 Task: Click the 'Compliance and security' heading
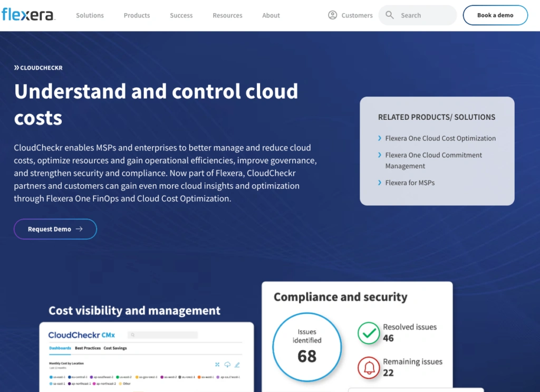341,297
